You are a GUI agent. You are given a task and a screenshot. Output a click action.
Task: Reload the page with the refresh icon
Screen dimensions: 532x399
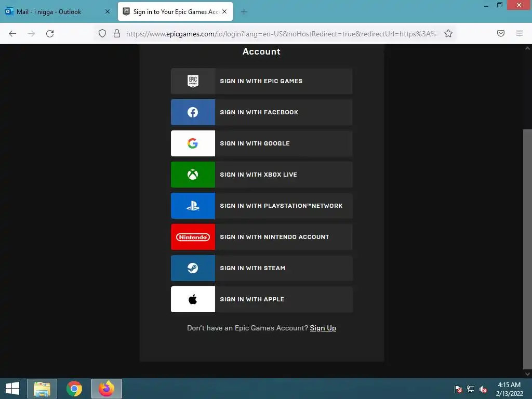click(50, 34)
